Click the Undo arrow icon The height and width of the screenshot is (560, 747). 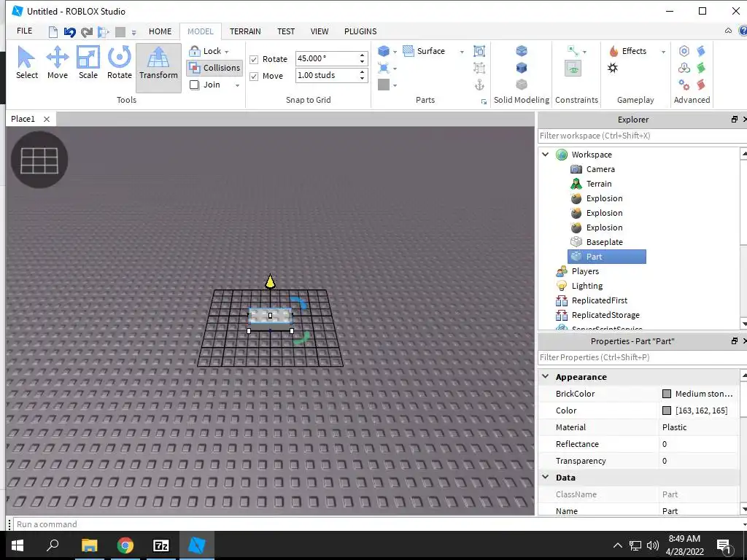tap(69, 32)
